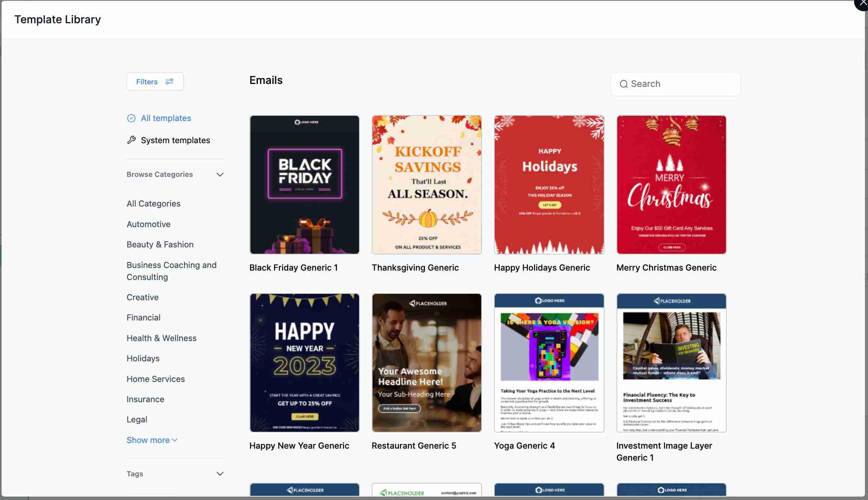Click Black Friday Generic 1 template thumbnail
This screenshot has width=868, height=500.
click(x=305, y=184)
